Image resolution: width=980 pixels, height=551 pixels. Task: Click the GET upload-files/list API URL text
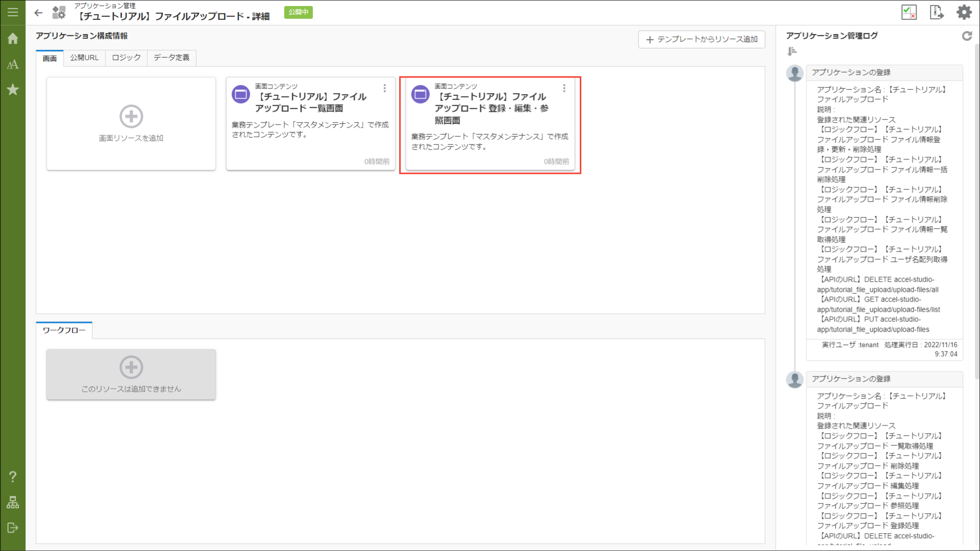coord(878,305)
